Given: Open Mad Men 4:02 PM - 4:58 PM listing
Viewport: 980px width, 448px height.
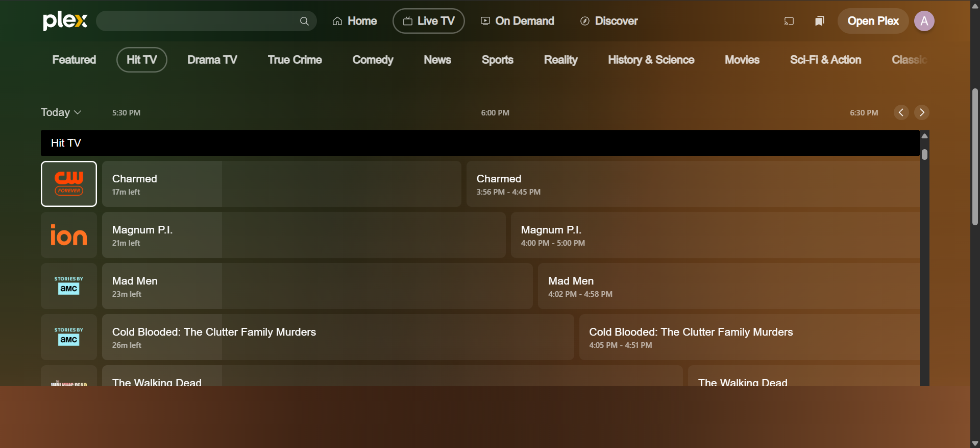Looking at the screenshot, I should [729, 286].
